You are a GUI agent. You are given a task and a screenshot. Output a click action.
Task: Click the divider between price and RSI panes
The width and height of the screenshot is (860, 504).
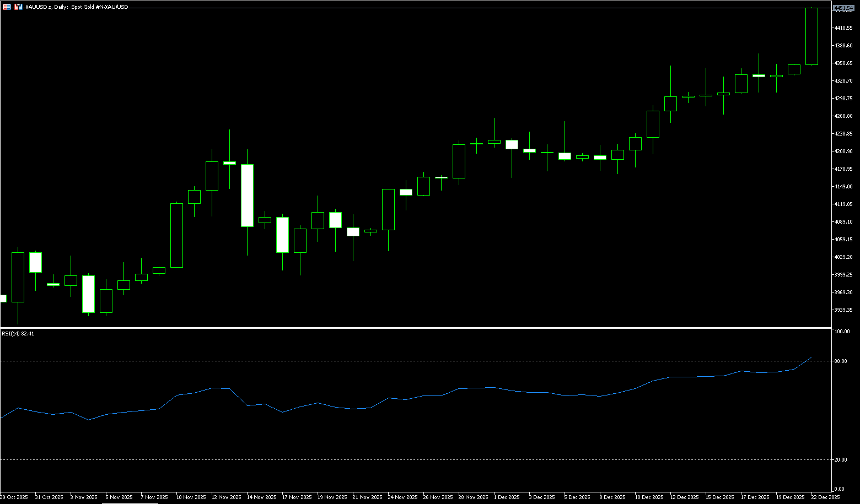click(419, 328)
